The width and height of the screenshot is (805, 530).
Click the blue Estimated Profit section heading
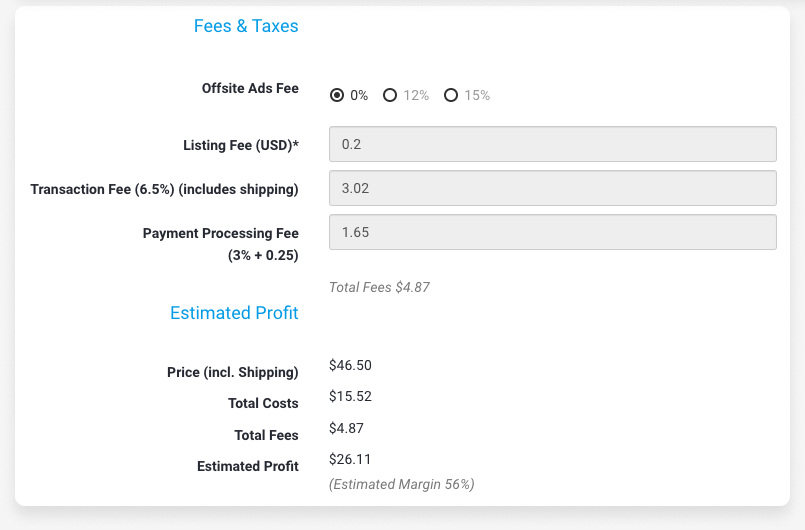pyautogui.click(x=234, y=313)
